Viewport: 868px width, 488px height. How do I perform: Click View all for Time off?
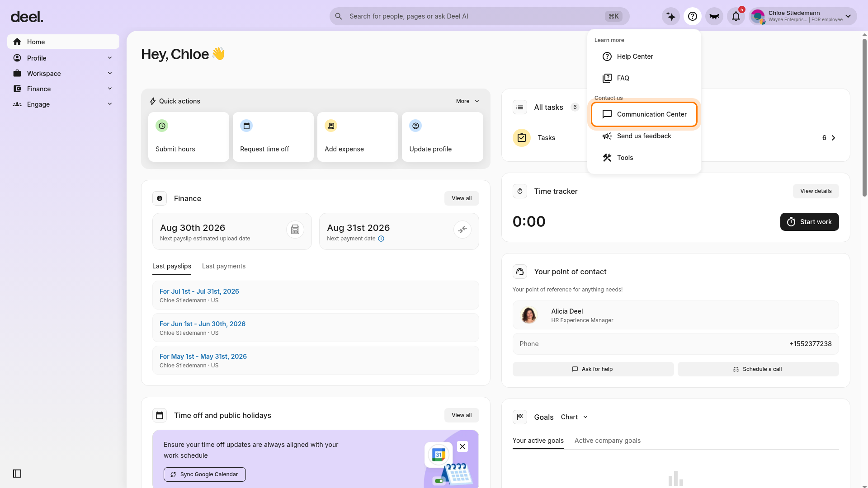tap(462, 415)
